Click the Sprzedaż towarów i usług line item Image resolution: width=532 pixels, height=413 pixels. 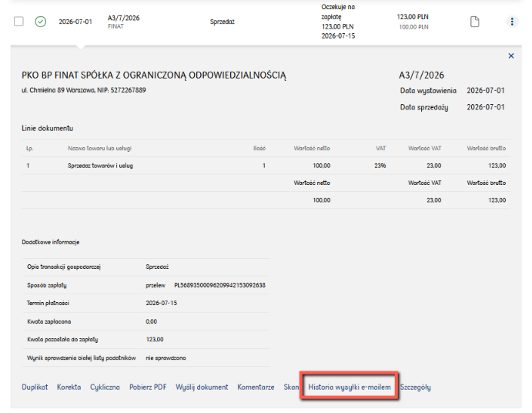point(100,166)
